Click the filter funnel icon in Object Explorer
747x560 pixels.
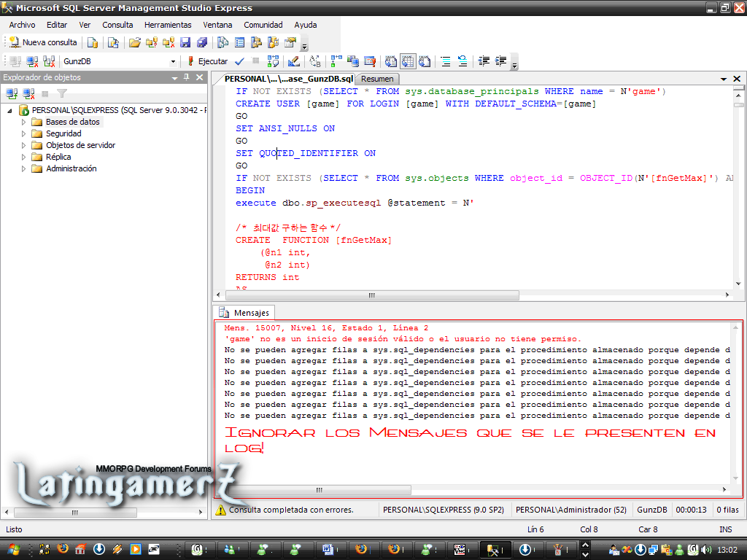[62, 93]
